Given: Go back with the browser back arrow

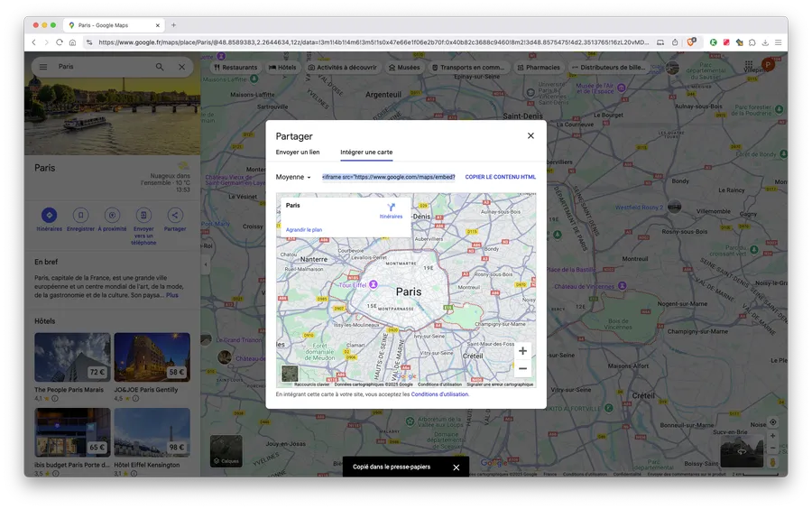Looking at the screenshot, I should pos(34,42).
